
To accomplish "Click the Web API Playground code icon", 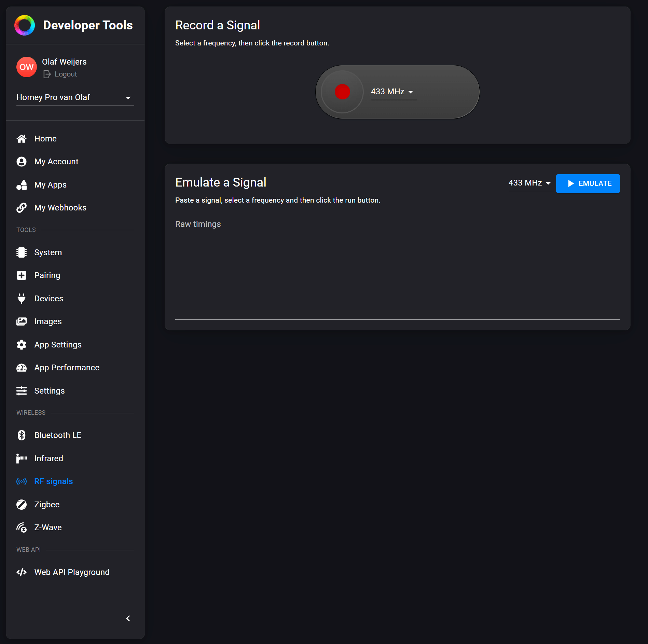I will [x=22, y=572].
